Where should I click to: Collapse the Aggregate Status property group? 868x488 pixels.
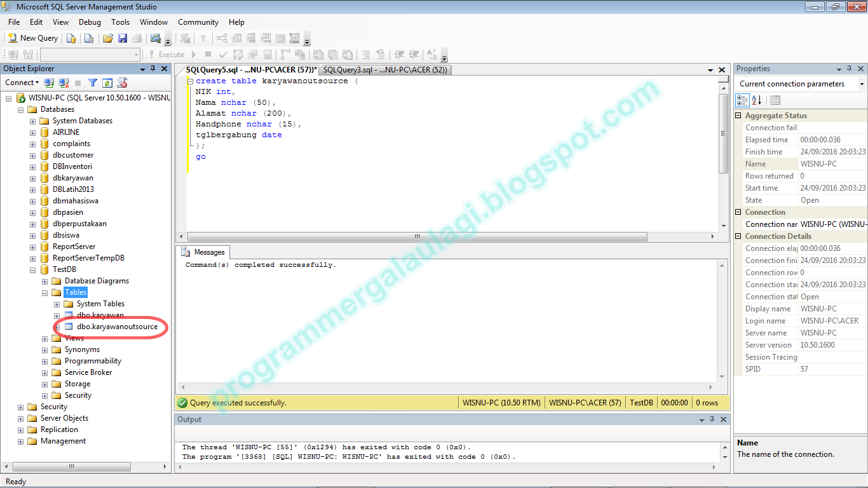tap(738, 115)
